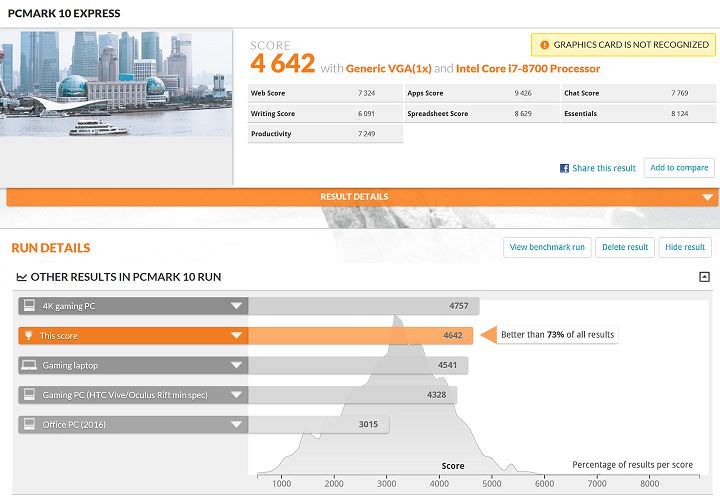Click the warning icon in graphics card notice
The width and height of the screenshot is (720, 499).
pos(544,45)
